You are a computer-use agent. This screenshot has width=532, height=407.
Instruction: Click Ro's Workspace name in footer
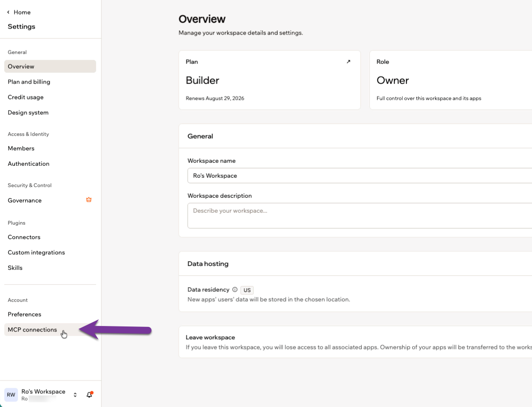tap(44, 391)
